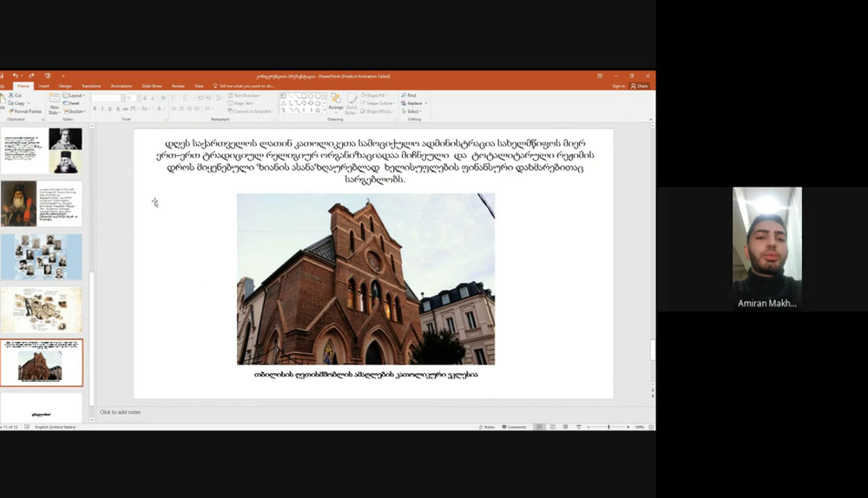Viewport: 868px width, 498px height.
Task: Switch to Slide Sorter view icon
Action: [552, 427]
